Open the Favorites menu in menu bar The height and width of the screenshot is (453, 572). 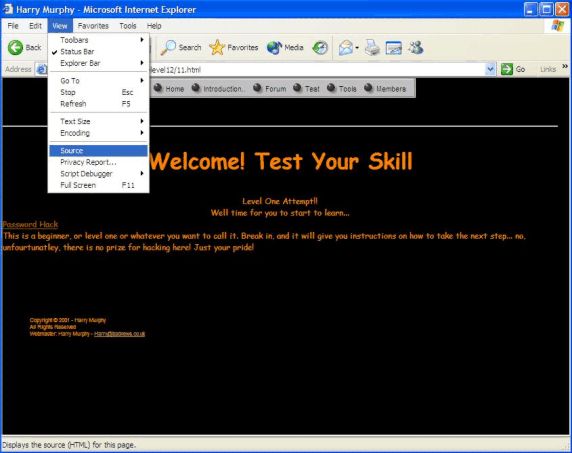pos(93,26)
